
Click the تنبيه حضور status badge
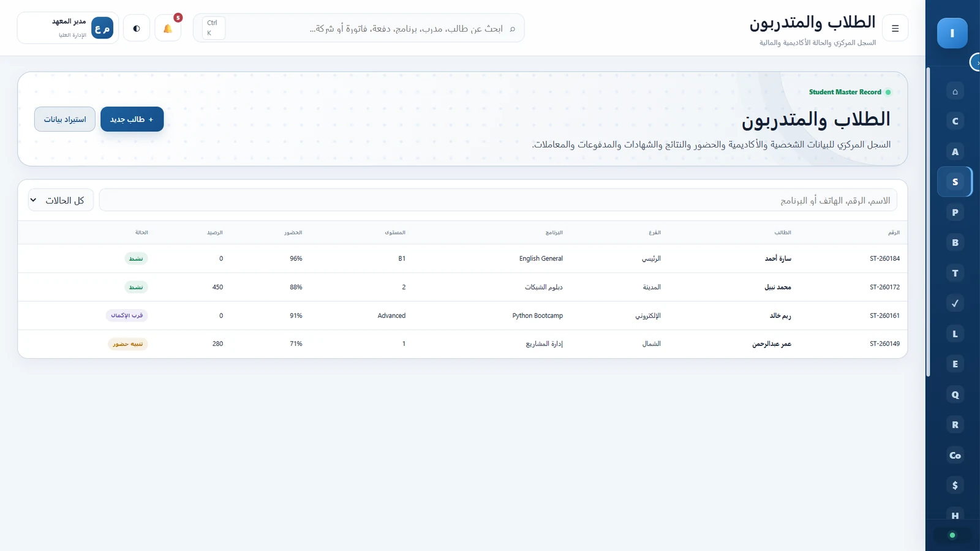click(128, 344)
